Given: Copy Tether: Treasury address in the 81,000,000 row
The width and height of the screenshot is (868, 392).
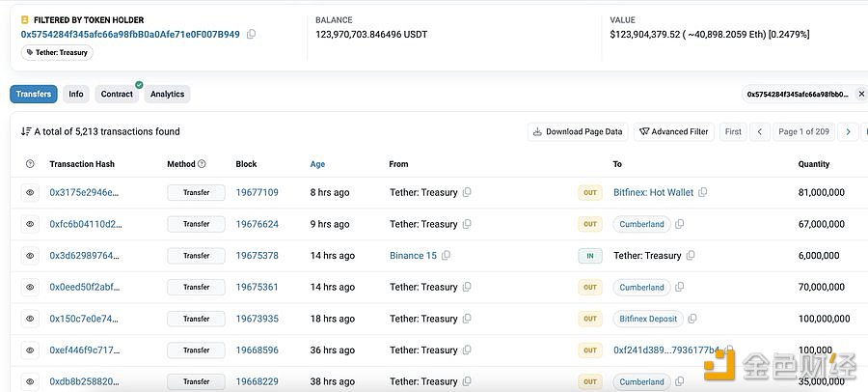Looking at the screenshot, I should pyautogui.click(x=467, y=192).
